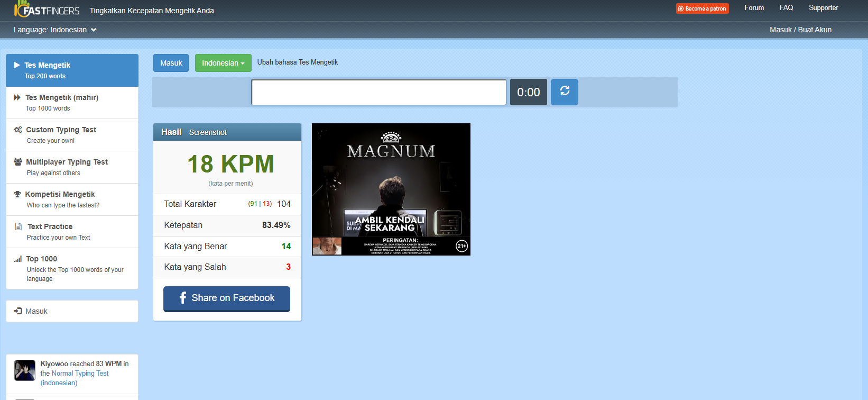Click the blue Masuk button
Viewport: 868px width, 400px height.
tap(171, 63)
